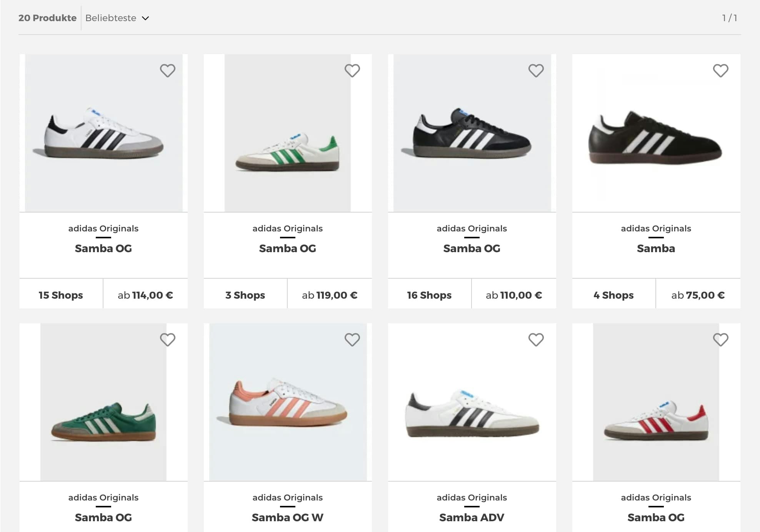This screenshot has height=532, width=760.
Task: View the black Samba OG product image
Action: [x=472, y=133]
